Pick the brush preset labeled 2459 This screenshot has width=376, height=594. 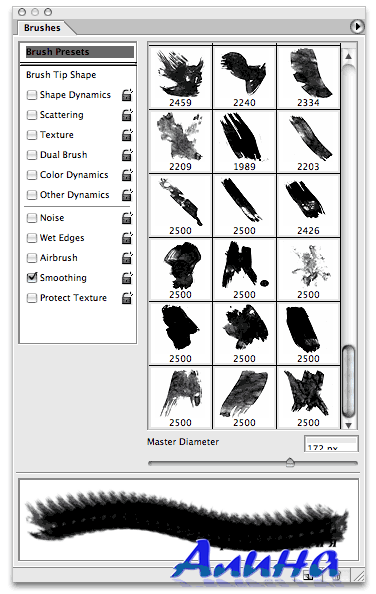pos(180,77)
